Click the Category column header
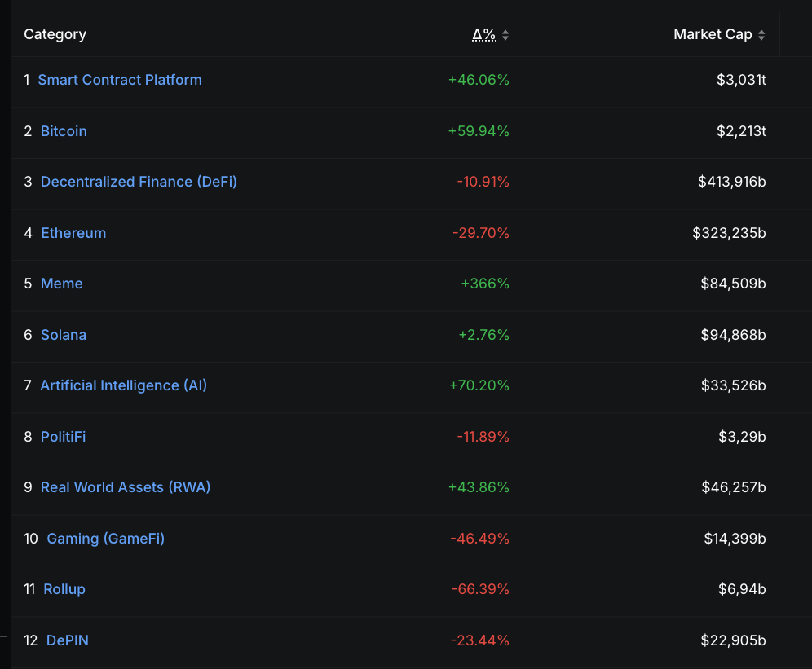This screenshot has height=669, width=812. pyautogui.click(x=55, y=35)
